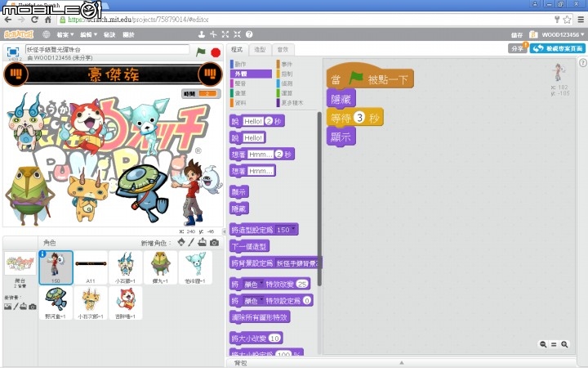588x368 pixels.
Task: Switch to the 音效 sounds tab
Action: pos(283,50)
